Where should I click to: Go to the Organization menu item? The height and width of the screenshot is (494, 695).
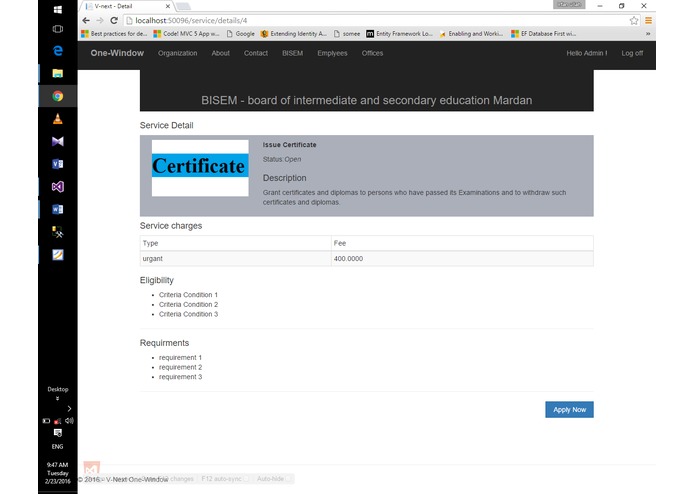pos(178,53)
